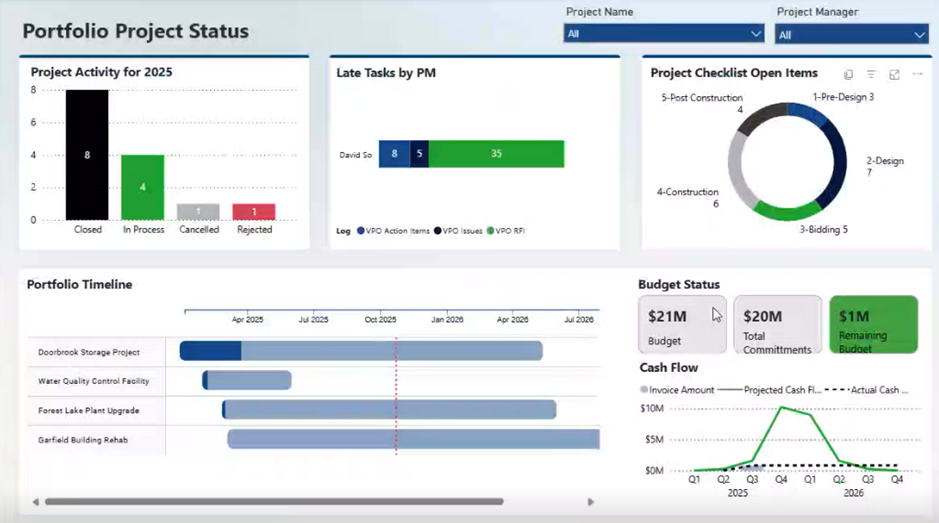The height and width of the screenshot is (523, 939).
Task: Click the green 35 RFI bar for David So
Action: (496, 154)
